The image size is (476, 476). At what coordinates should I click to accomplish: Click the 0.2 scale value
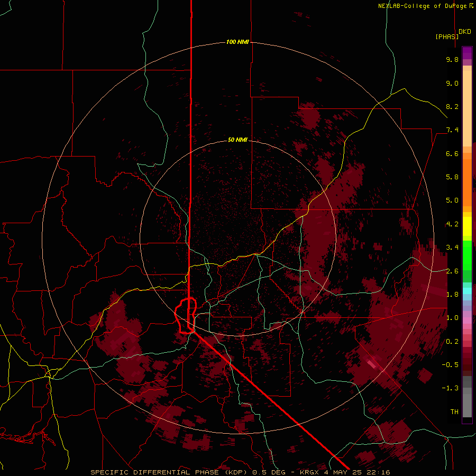(452, 341)
